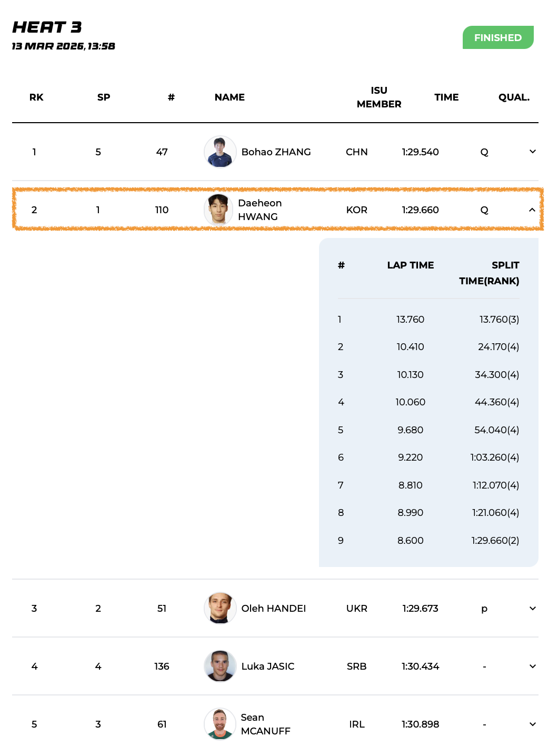The width and height of the screenshot is (558, 756).
Task: Open Luka JASIC's name link
Action: [267, 666]
